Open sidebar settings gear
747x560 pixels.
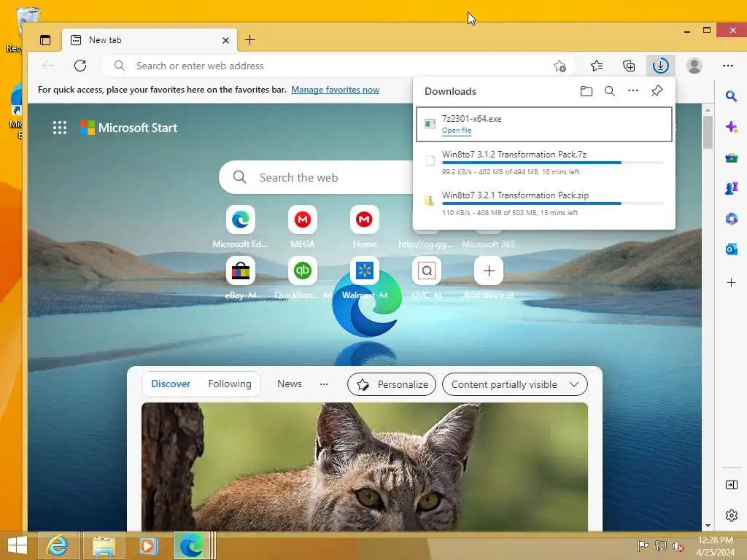coord(731,516)
